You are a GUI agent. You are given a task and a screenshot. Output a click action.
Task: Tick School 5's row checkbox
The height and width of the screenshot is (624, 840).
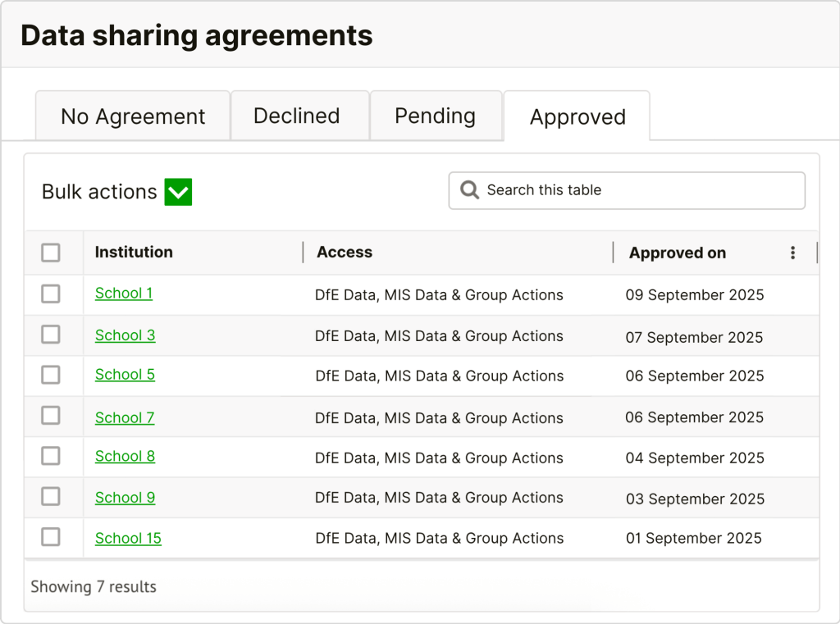click(52, 375)
